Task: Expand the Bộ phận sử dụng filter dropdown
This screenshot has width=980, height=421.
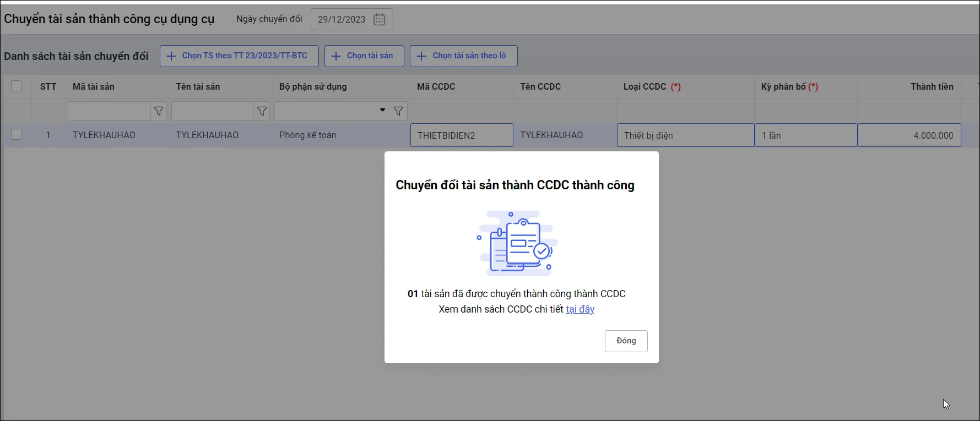Action: [x=382, y=111]
